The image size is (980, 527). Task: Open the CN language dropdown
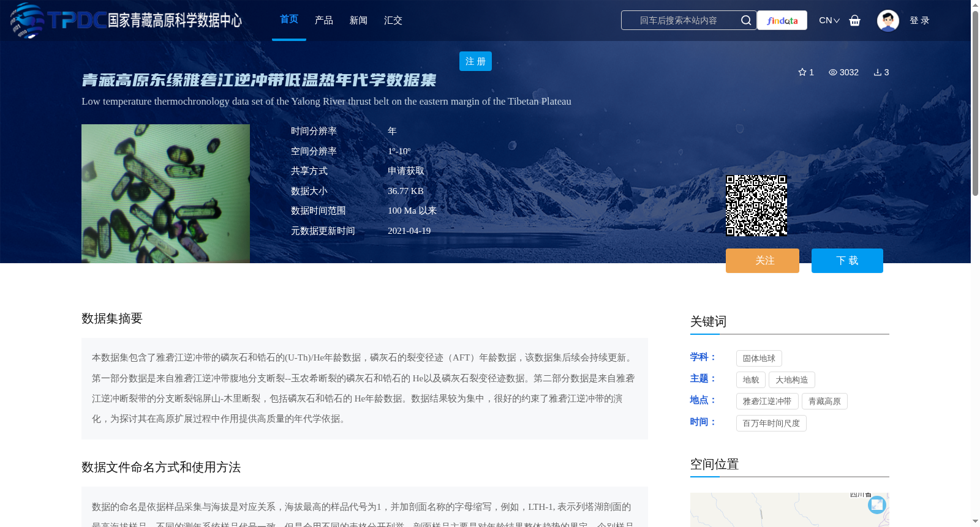pyautogui.click(x=829, y=20)
